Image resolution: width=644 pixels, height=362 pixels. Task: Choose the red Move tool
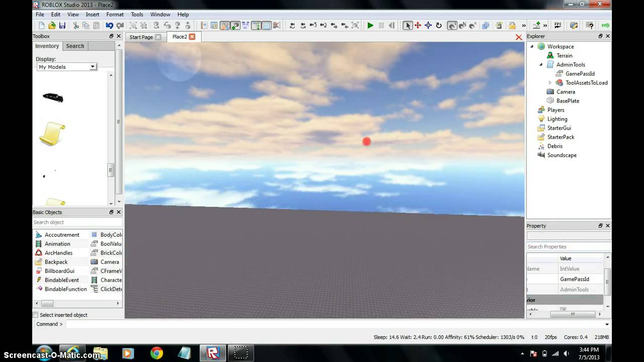(418, 26)
